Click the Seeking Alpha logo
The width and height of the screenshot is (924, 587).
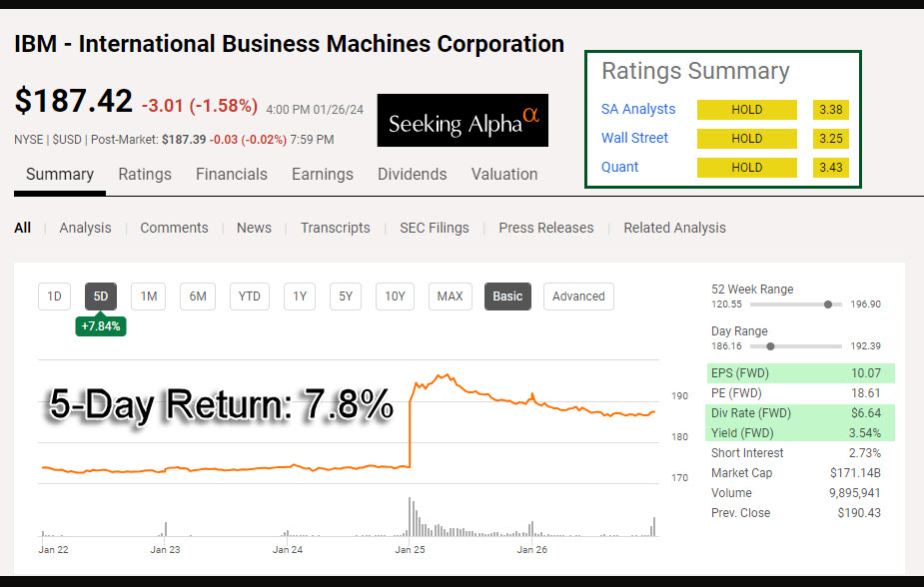[x=462, y=121]
